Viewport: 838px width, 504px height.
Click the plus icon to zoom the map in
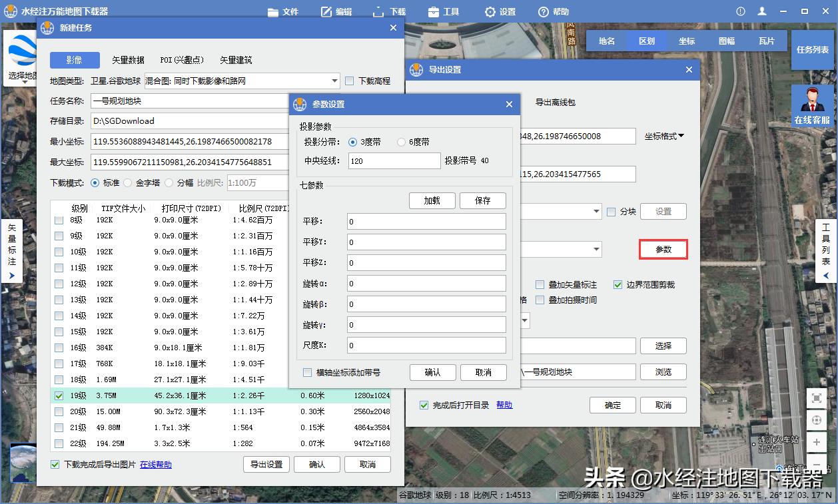(x=817, y=442)
